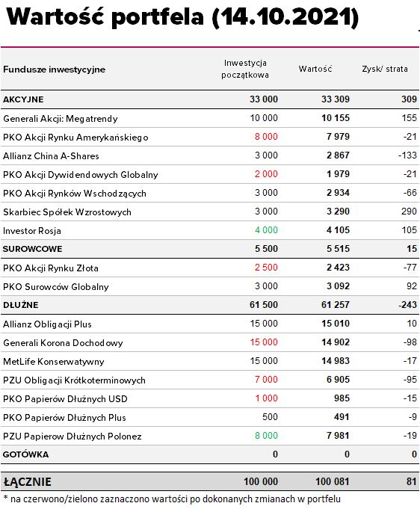
Task: Click the profit value 290
Action: point(409,212)
